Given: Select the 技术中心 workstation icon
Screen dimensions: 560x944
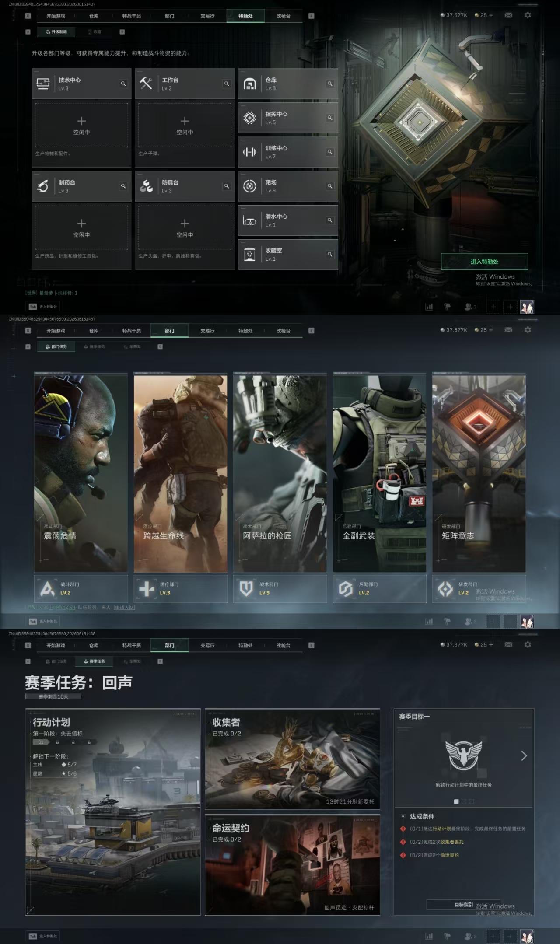Looking at the screenshot, I should tap(43, 84).
